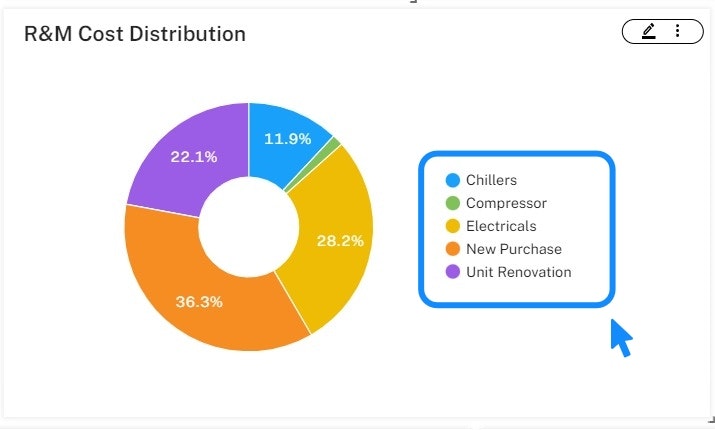Toggle the Chillers legend label
Image resolution: width=715 pixels, height=430 pixels.
pos(491,180)
